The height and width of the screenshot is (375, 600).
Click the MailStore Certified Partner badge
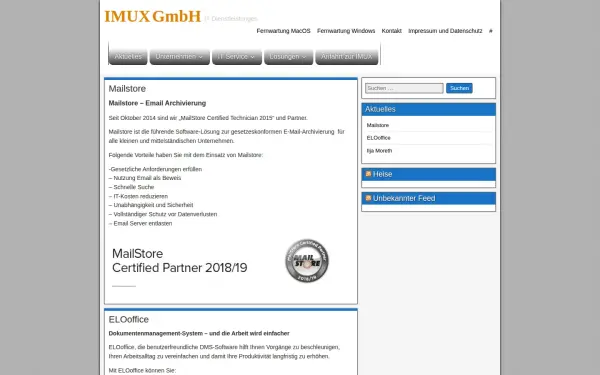point(307,261)
